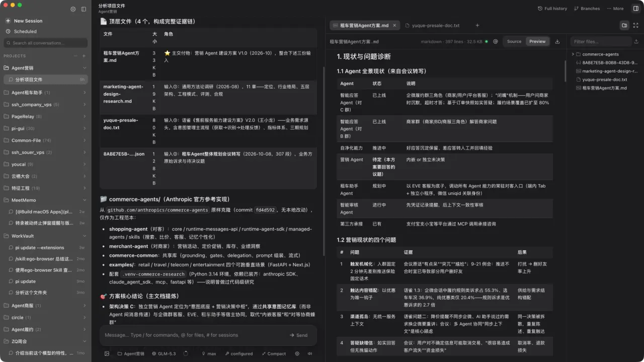Toggle the file explorer folder icon
Screen dimensions: 644x362
coord(624,25)
